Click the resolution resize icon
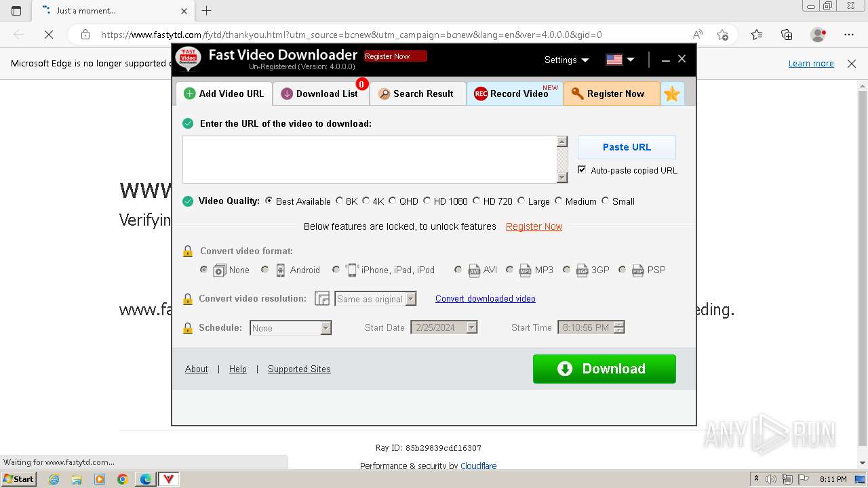868x488 pixels. tap(322, 299)
